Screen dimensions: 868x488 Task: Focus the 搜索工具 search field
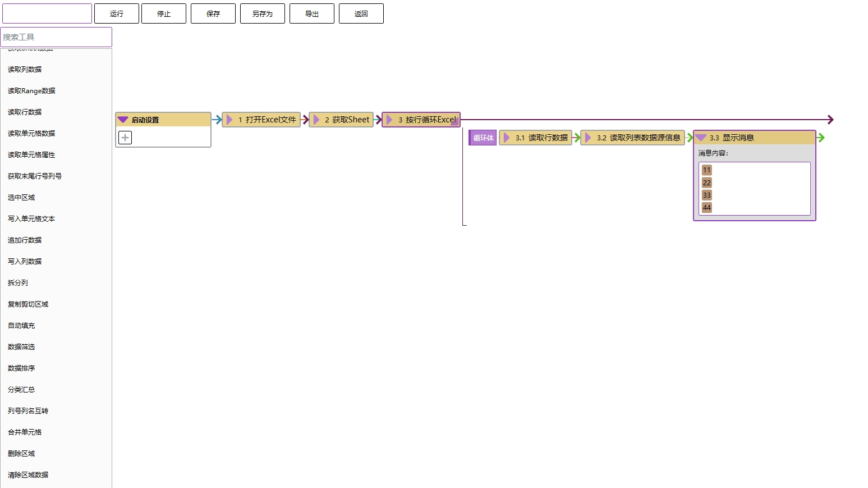click(x=56, y=37)
